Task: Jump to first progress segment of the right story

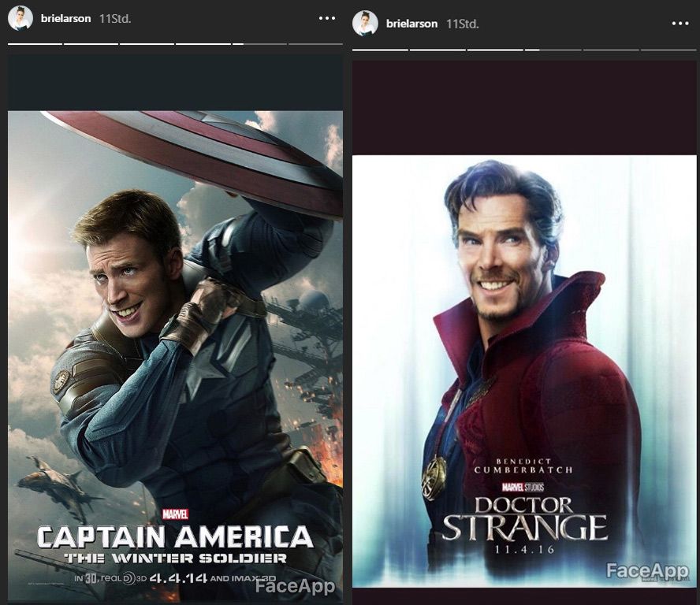Action: click(381, 50)
